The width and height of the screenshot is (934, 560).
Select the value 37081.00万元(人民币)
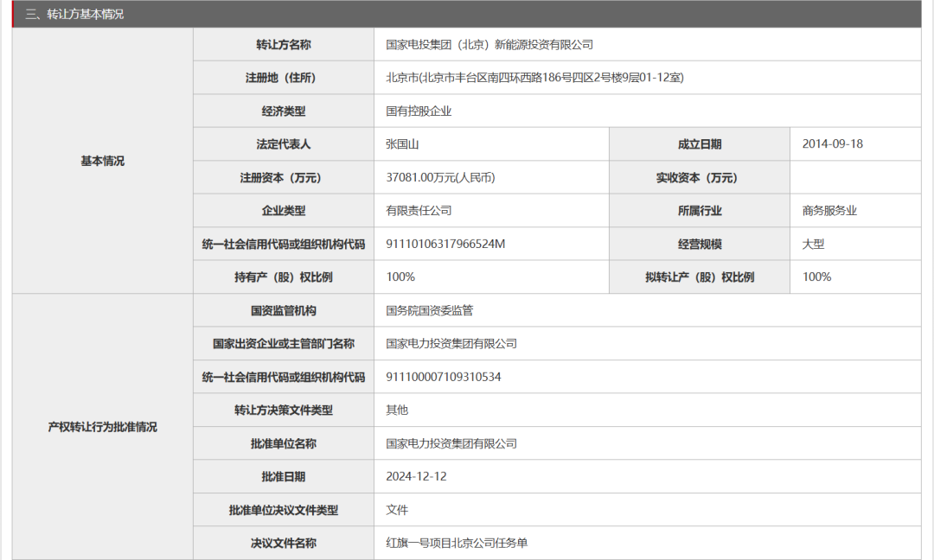(440, 177)
